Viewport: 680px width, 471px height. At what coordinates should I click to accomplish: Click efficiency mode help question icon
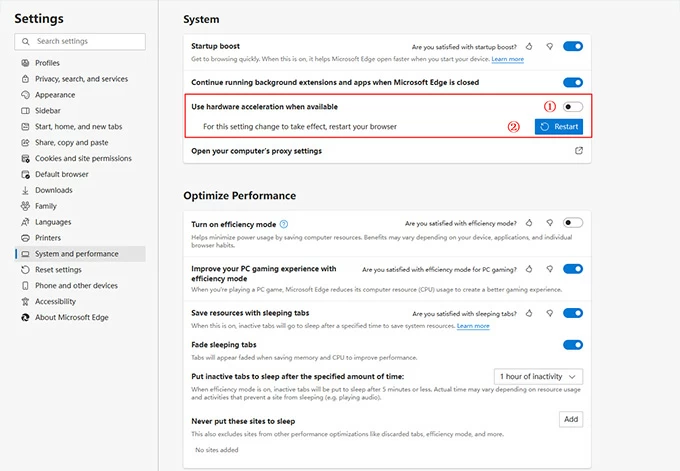[x=284, y=224]
